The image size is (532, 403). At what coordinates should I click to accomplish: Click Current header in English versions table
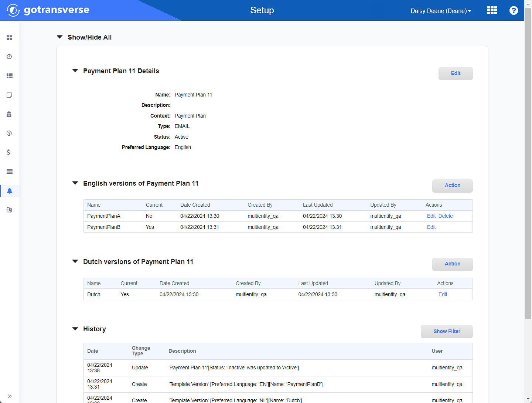coord(154,205)
